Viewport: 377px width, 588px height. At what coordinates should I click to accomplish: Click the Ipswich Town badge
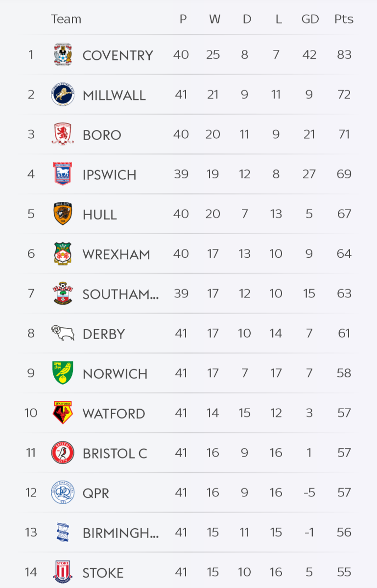click(63, 174)
